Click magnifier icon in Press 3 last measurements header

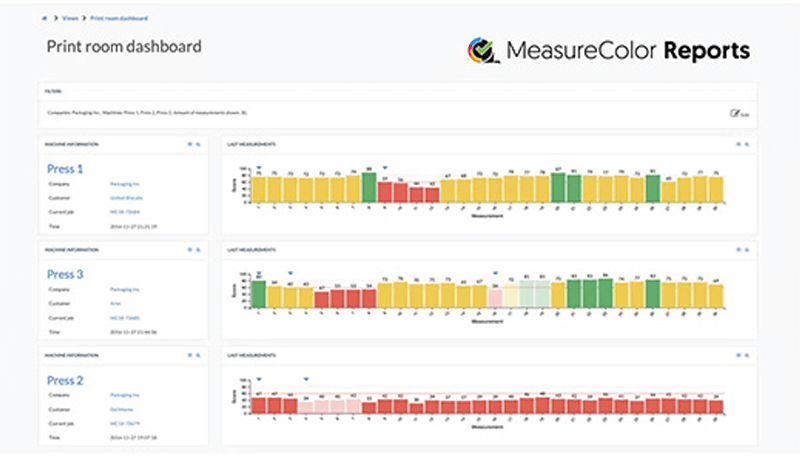tap(747, 250)
